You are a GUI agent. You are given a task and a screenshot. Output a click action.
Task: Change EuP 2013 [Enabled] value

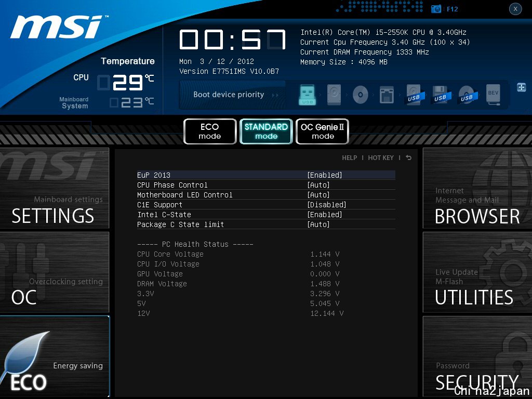tap(325, 175)
